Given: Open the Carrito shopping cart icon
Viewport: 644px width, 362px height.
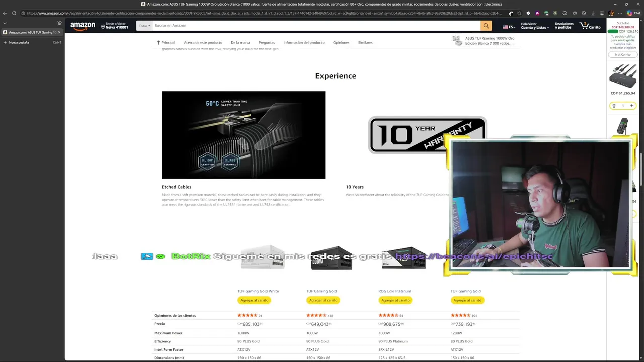Looking at the screenshot, I should [x=590, y=26].
